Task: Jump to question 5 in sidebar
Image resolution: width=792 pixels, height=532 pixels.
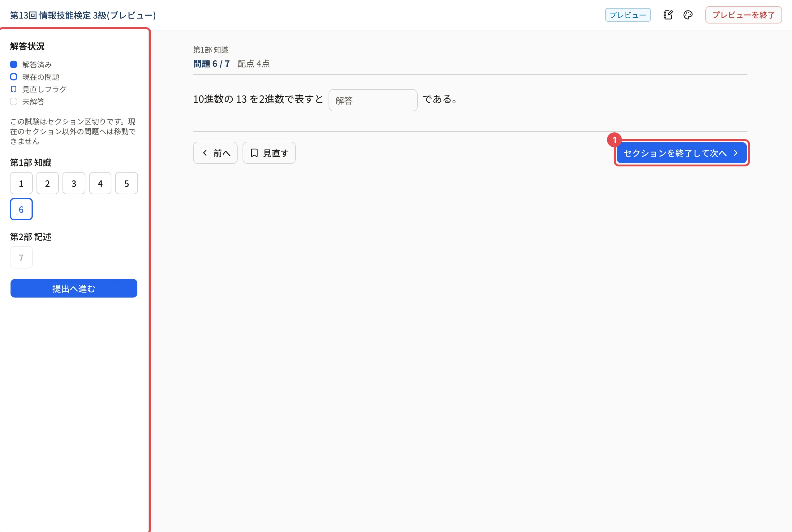Action: click(127, 183)
